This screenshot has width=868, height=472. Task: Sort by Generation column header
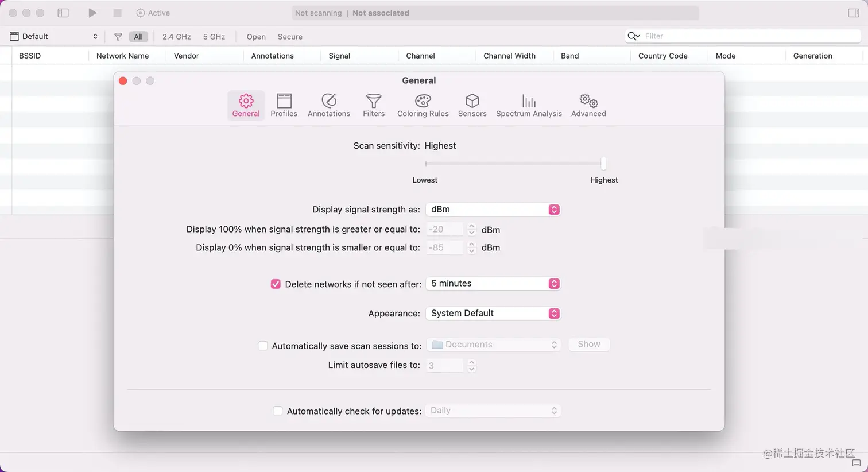point(813,56)
